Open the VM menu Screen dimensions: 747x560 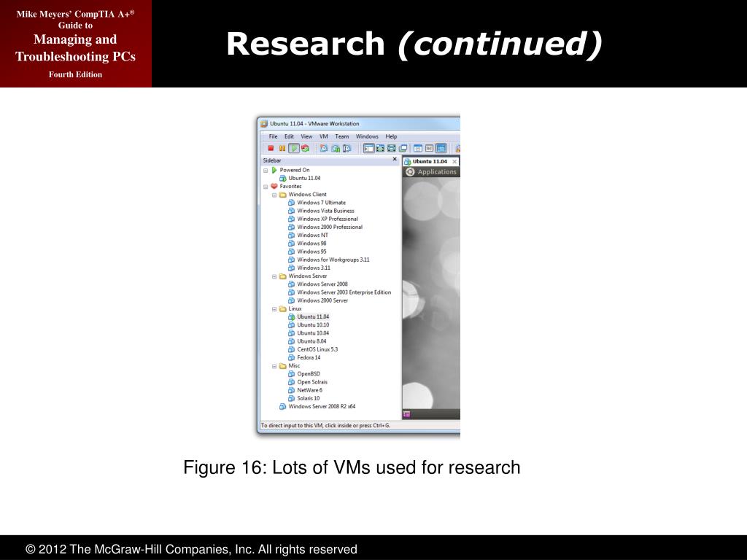(x=323, y=136)
